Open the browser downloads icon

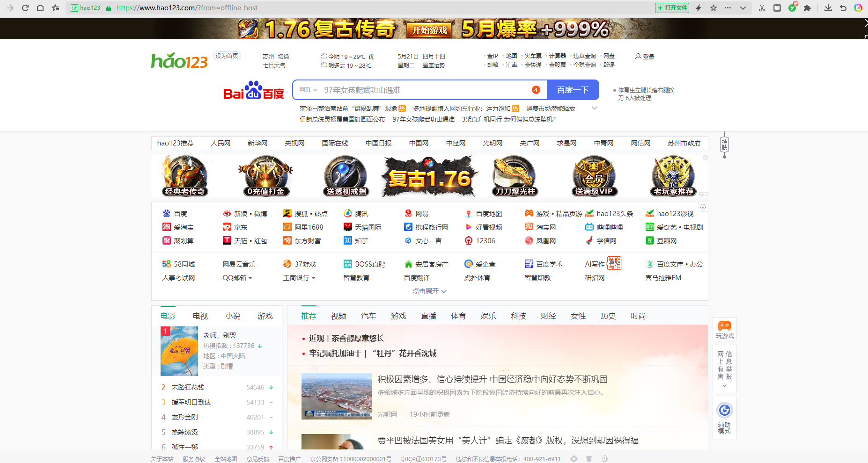[x=828, y=8]
